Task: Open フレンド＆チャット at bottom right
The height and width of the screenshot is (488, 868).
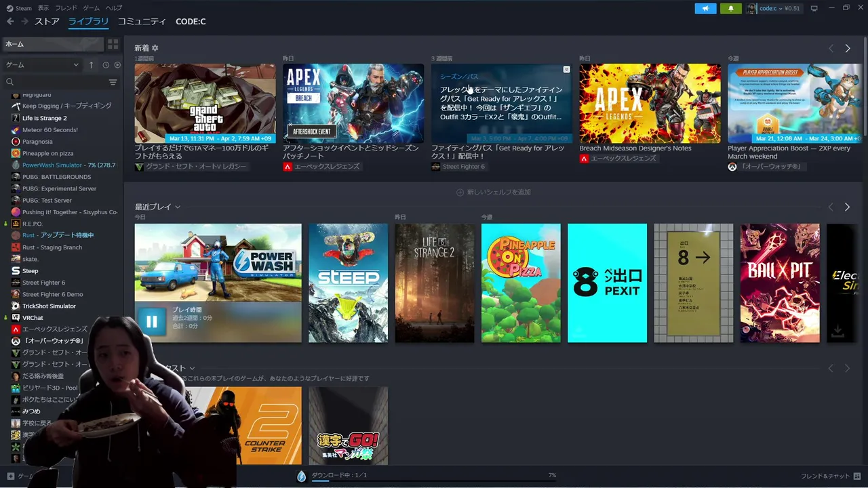Action: pyautogui.click(x=831, y=476)
